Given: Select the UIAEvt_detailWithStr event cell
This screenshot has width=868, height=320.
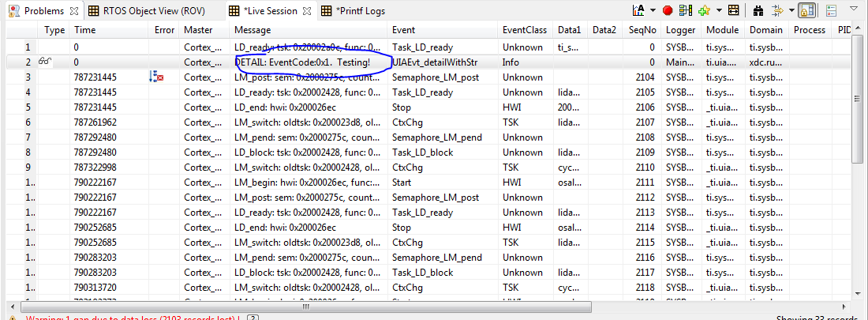Looking at the screenshot, I should tap(435, 62).
